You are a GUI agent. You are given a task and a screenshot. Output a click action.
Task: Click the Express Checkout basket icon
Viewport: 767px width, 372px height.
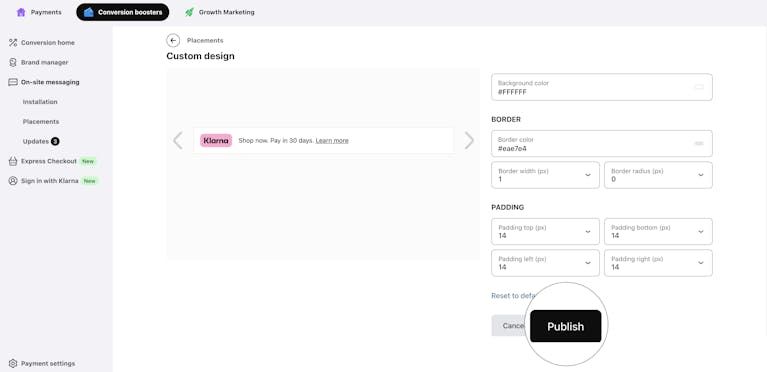(13, 161)
